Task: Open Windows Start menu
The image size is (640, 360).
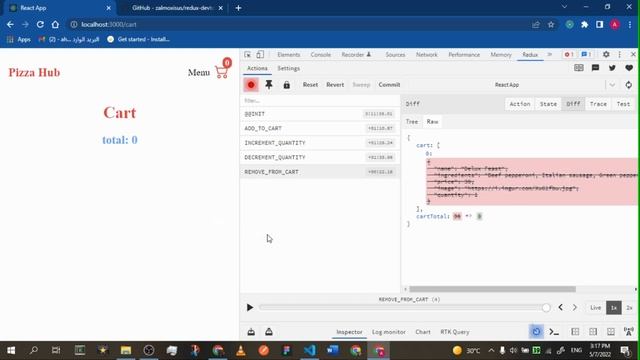Action: click(11, 350)
